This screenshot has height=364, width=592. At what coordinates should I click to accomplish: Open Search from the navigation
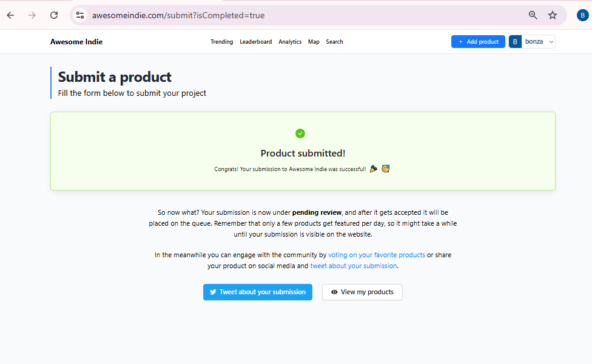point(334,42)
